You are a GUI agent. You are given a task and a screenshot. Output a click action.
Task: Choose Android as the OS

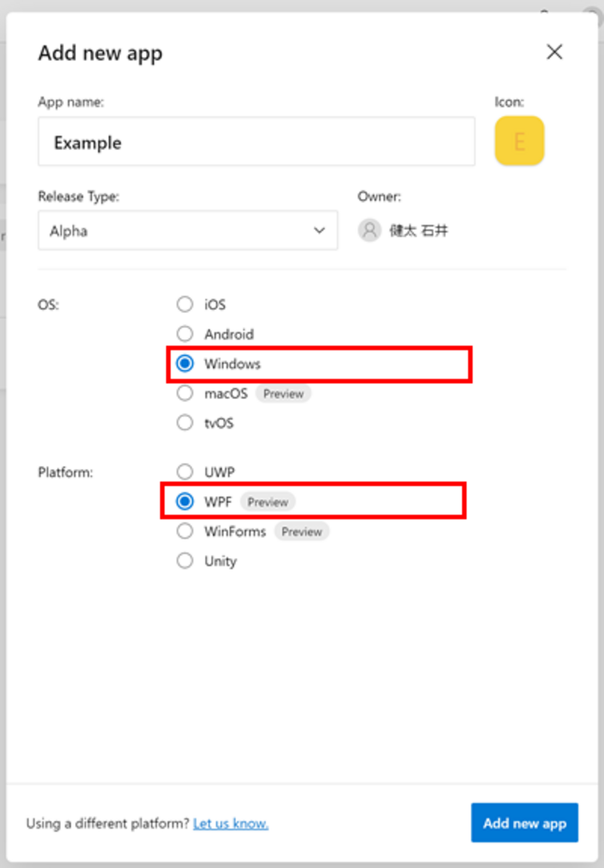pos(185,334)
